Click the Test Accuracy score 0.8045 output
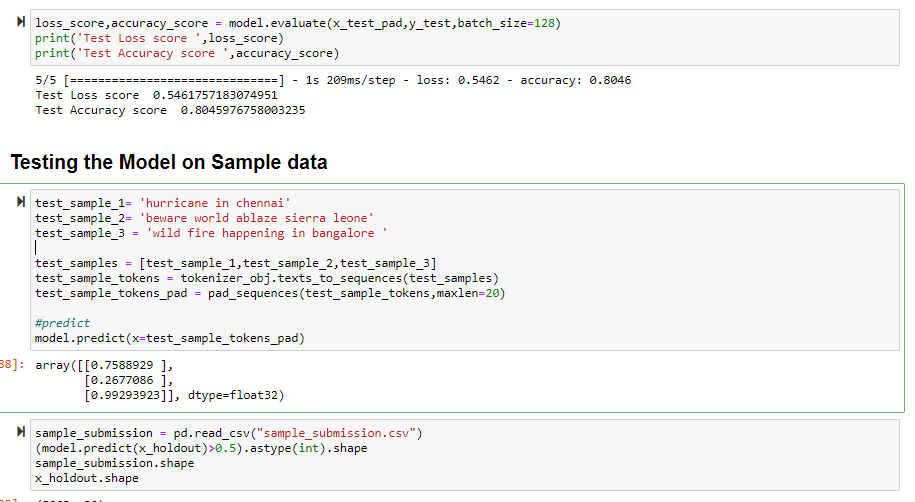Screen dimensions: 915x502 [170, 110]
